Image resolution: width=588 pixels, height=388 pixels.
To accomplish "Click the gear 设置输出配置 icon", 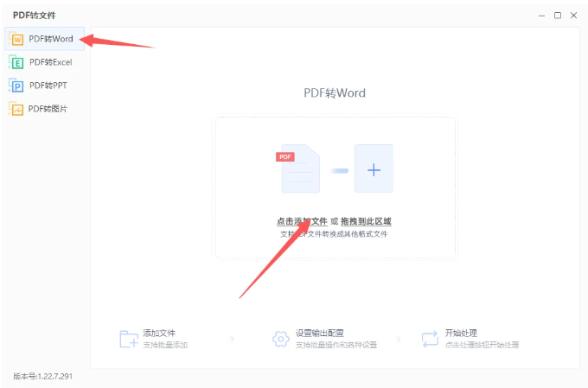I will (281, 339).
